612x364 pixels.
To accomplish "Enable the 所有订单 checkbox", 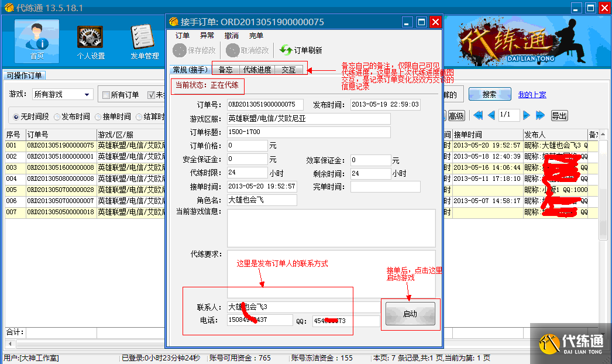I will tap(106, 95).
